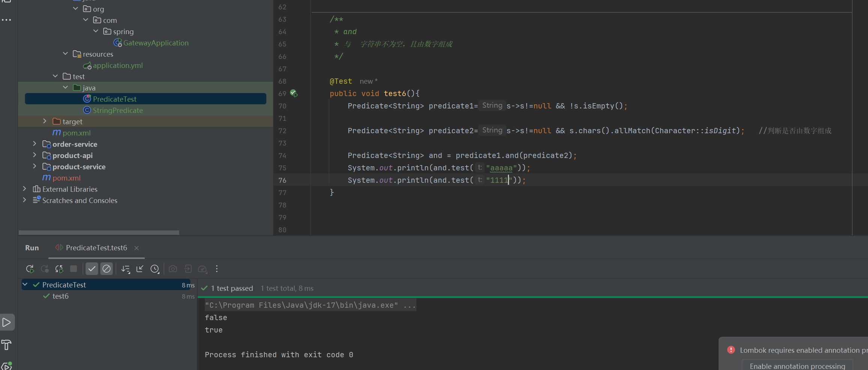The height and width of the screenshot is (370, 868).
Task: Click the isDigit method reference on line 72
Action: (x=720, y=131)
